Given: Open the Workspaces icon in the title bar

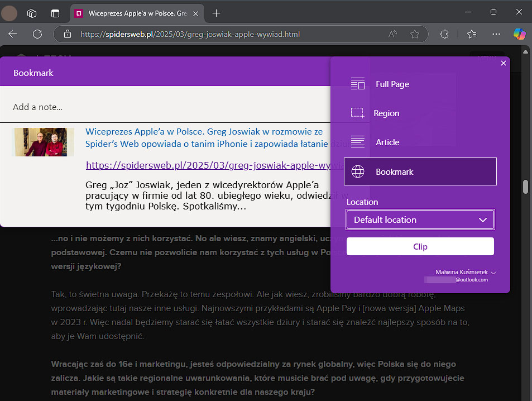Looking at the screenshot, I should [x=32, y=13].
